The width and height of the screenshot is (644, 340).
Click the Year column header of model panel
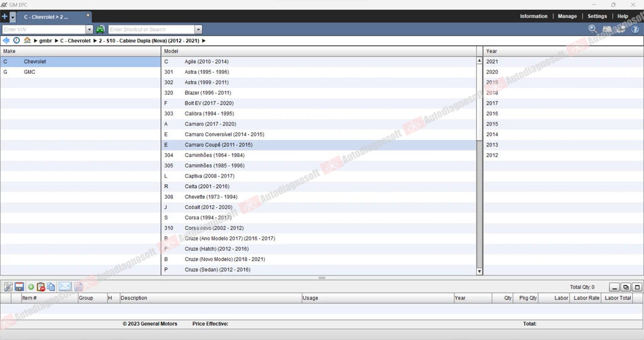[x=563, y=51]
